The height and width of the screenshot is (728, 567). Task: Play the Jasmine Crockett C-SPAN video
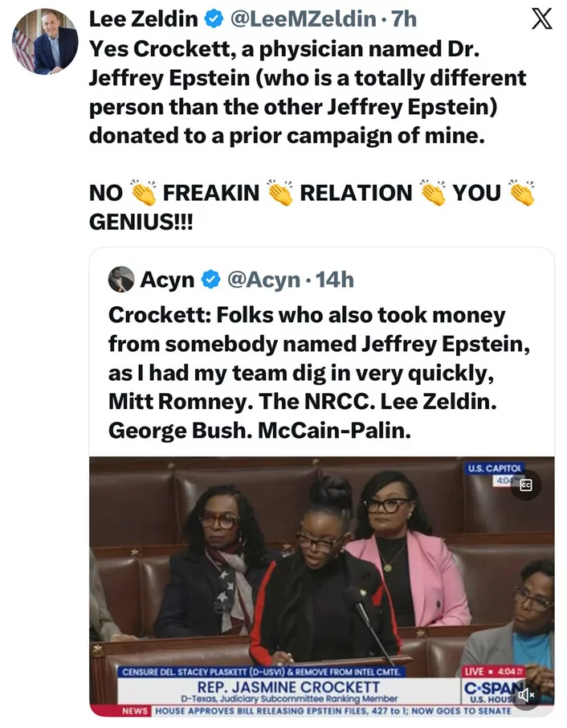click(321, 571)
